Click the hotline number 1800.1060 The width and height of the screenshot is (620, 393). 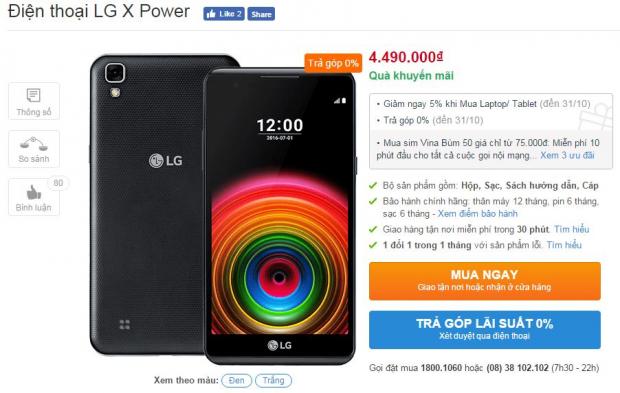pyautogui.click(x=441, y=368)
